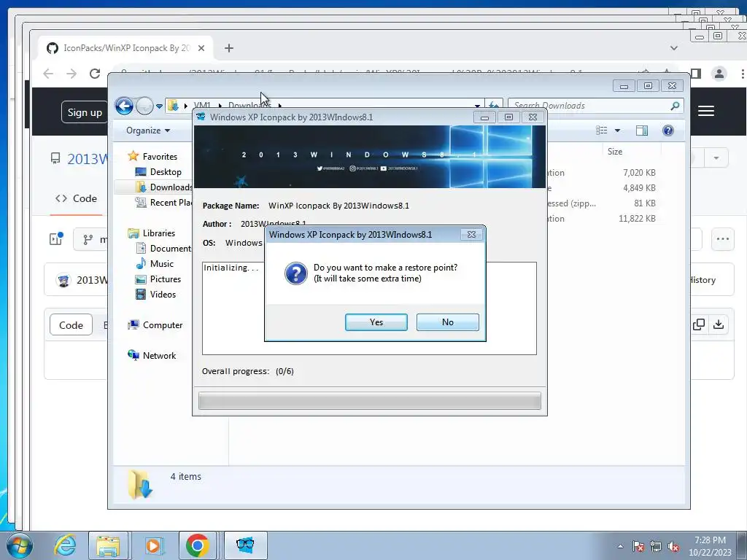747x560 pixels.
Task: Change view using the Explorer view icon
Action: (x=602, y=131)
